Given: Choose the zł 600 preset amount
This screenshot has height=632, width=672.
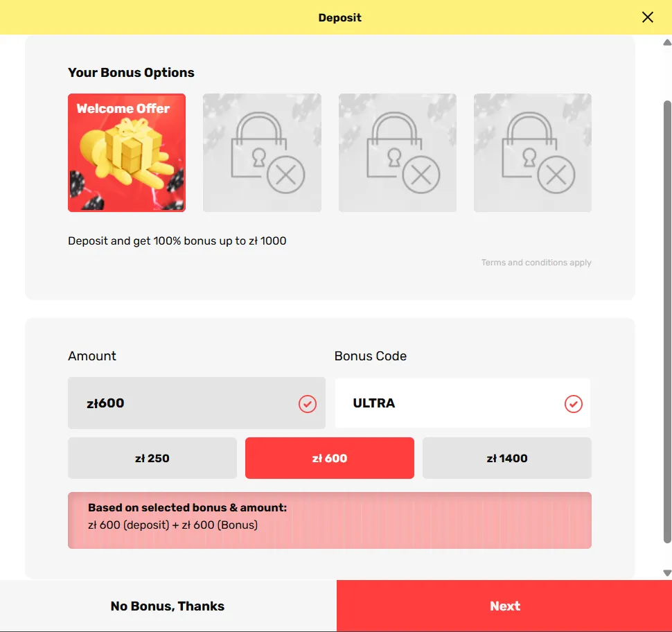Looking at the screenshot, I should [330, 458].
